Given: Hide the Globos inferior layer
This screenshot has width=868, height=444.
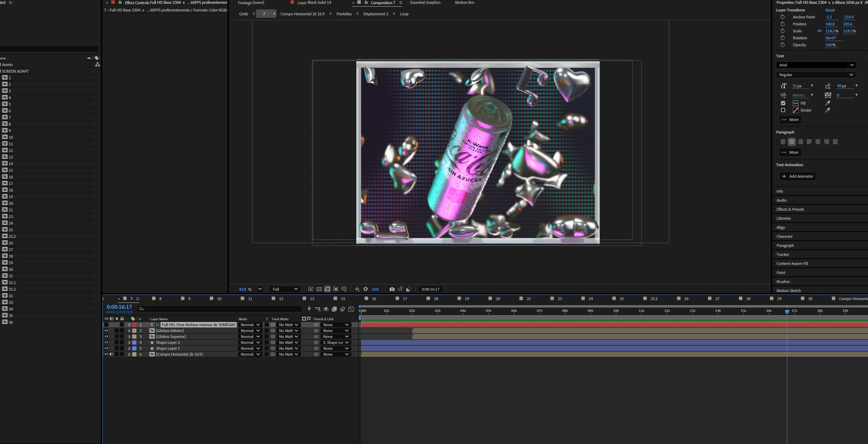Looking at the screenshot, I should pos(106,331).
